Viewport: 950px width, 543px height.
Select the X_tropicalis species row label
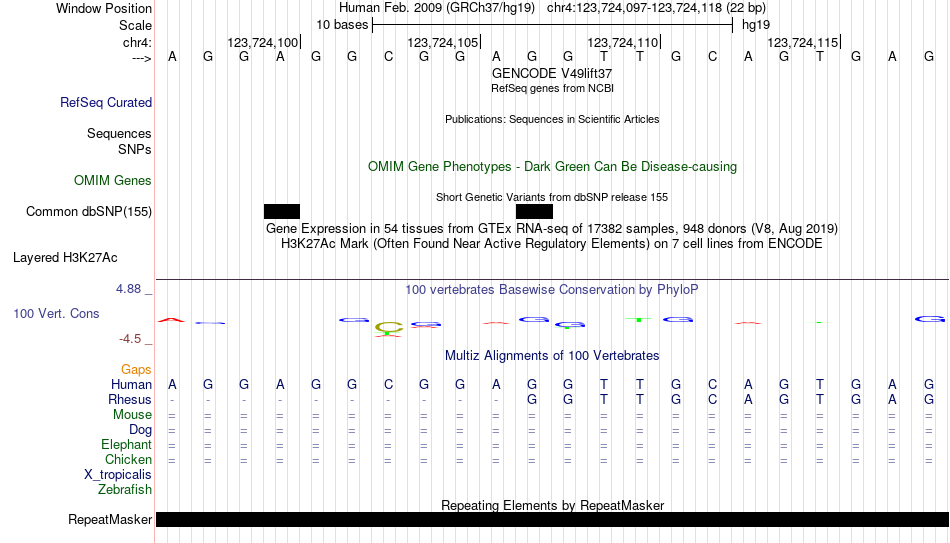pos(118,475)
